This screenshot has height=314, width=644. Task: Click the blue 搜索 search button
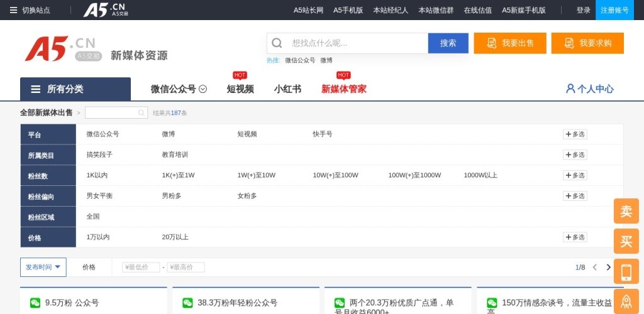(448, 43)
